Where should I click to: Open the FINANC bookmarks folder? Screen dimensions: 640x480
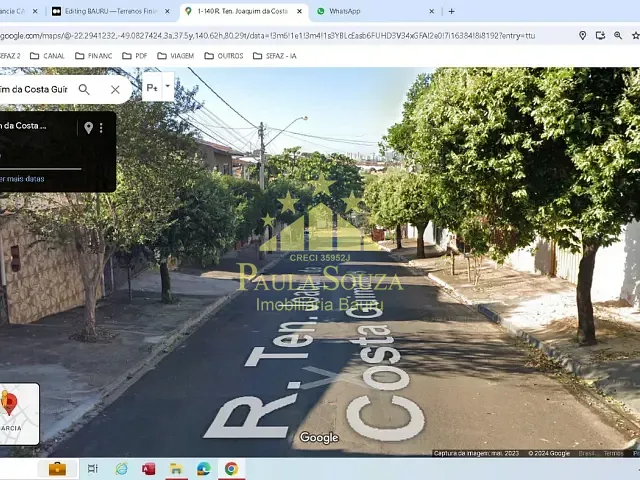pos(93,56)
